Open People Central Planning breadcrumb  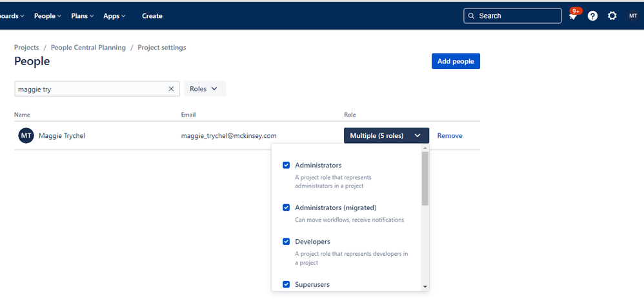click(88, 48)
